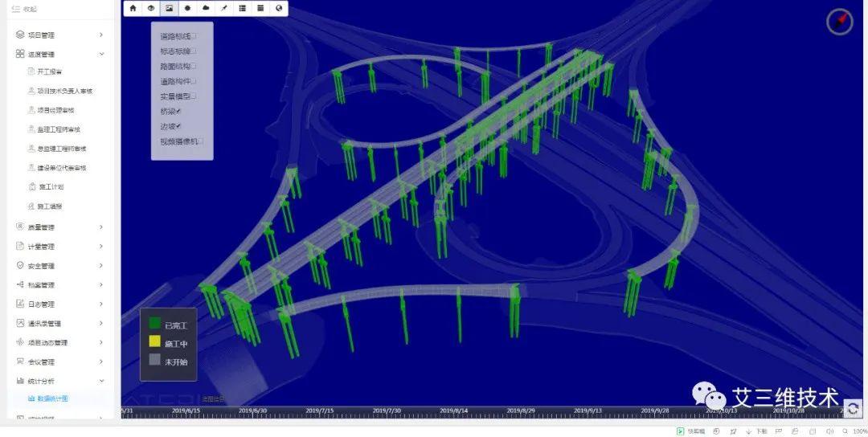Collapse the 进度管理 chevron
The width and height of the screenshot is (868, 437).
pyautogui.click(x=101, y=54)
